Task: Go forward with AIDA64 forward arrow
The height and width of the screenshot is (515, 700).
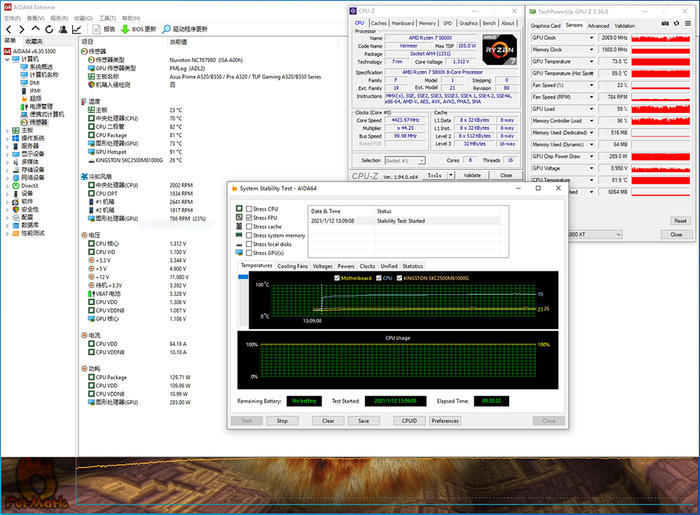Action: click(x=21, y=29)
